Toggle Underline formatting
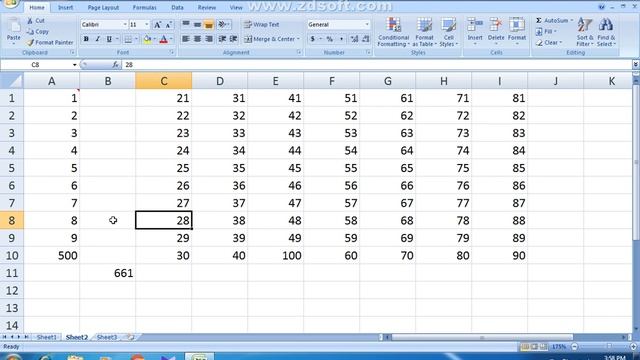 point(109,39)
